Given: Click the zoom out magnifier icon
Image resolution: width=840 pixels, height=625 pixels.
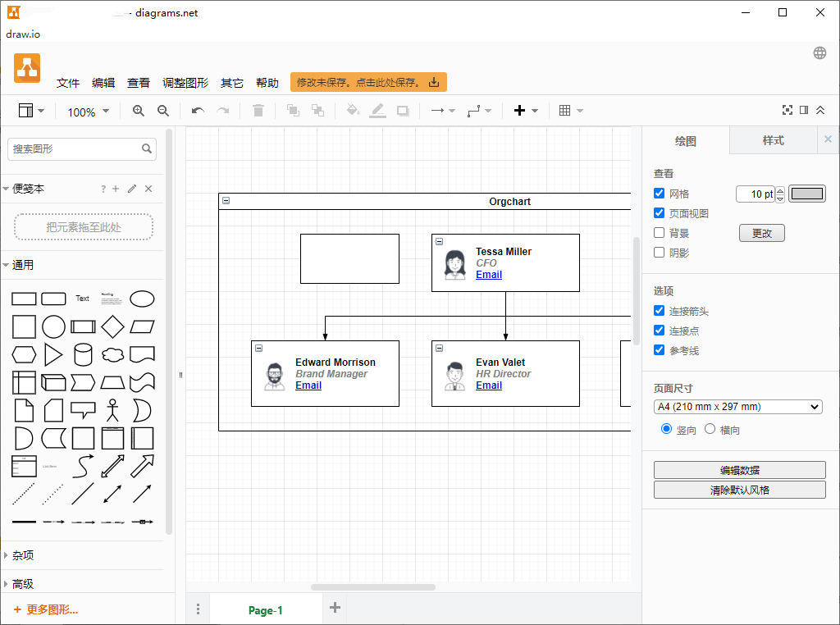Looking at the screenshot, I should pyautogui.click(x=163, y=111).
